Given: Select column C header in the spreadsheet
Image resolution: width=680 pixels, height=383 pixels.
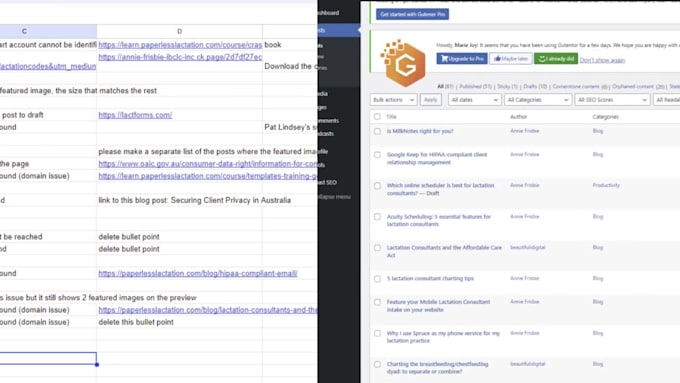Looking at the screenshot, I should (48, 31).
